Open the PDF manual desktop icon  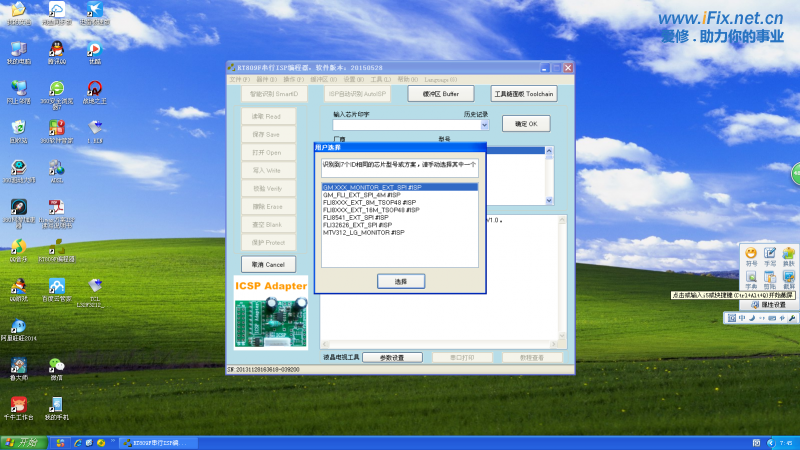click(57, 214)
